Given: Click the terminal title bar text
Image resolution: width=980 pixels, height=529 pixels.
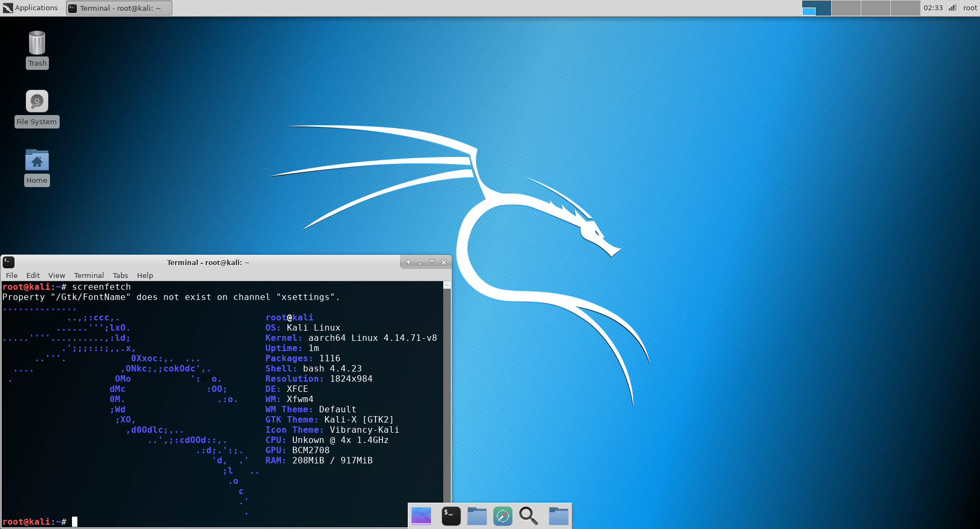Looking at the screenshot, I should (208, 262).
